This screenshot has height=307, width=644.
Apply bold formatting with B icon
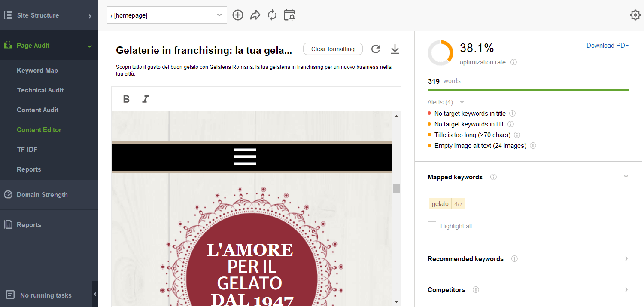pyautogui.click(x=126, y=99)
